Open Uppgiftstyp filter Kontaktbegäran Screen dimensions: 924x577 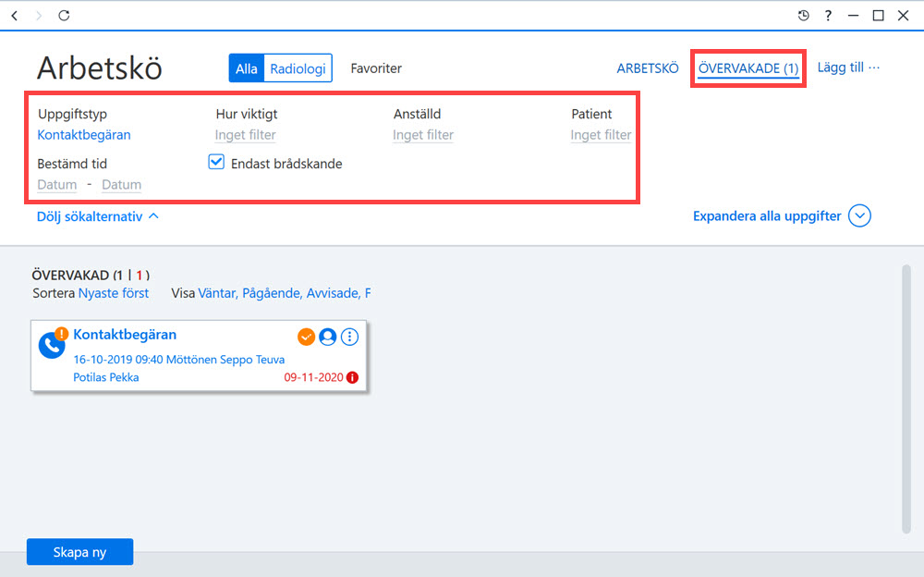pos(84,135)
